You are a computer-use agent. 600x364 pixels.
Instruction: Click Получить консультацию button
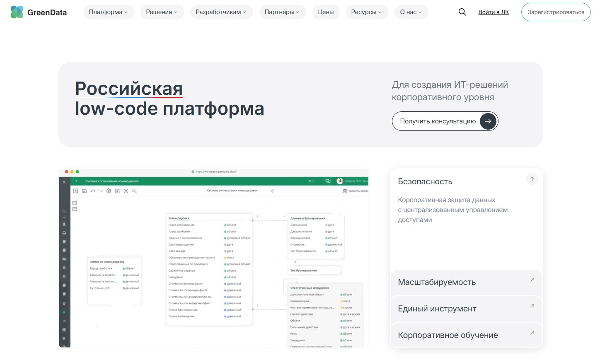click(445, 121)
